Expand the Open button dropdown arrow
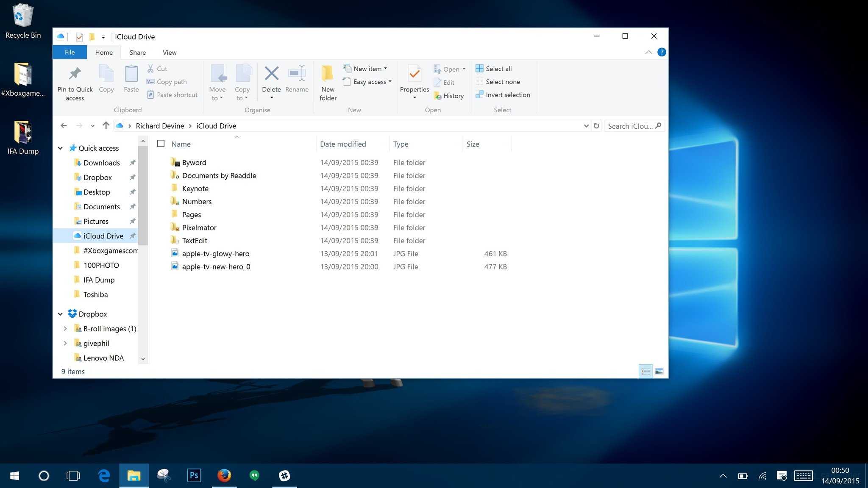 click(x=464, y=69)
